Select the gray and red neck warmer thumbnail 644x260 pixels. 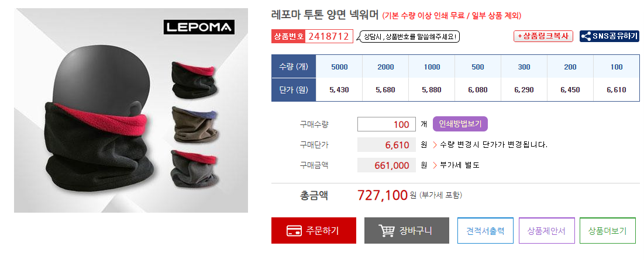[194, 168]
